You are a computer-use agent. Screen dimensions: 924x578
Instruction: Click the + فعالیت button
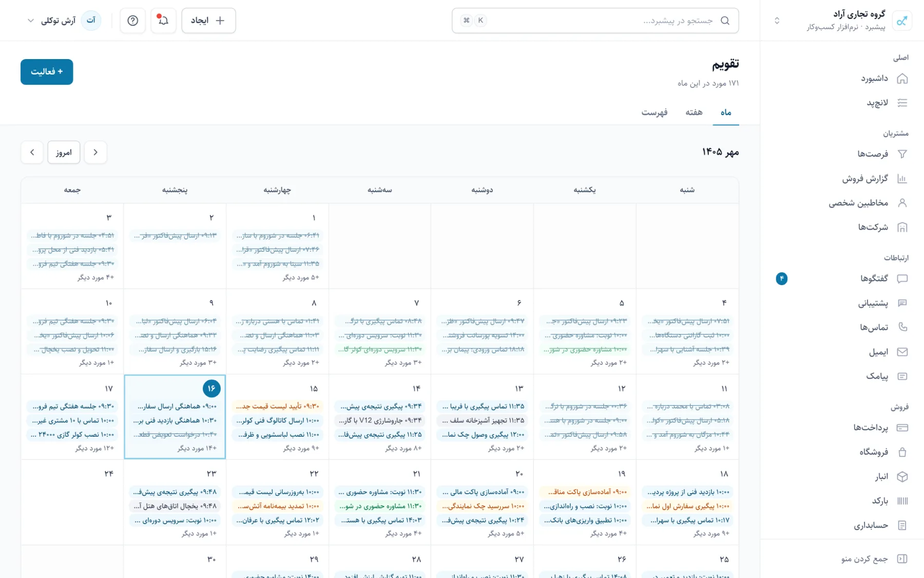click(x=47, y=72)
